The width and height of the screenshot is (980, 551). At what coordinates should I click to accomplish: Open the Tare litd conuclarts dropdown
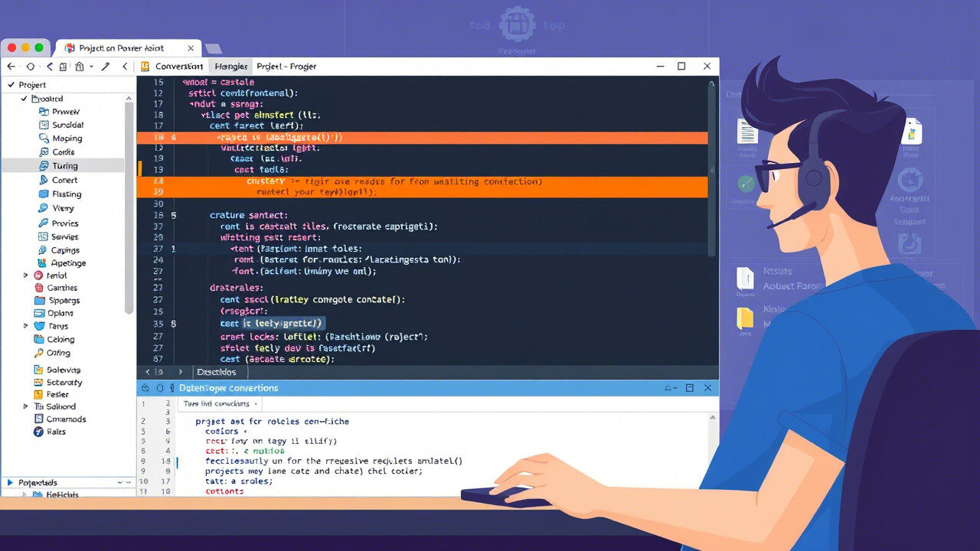220,403
